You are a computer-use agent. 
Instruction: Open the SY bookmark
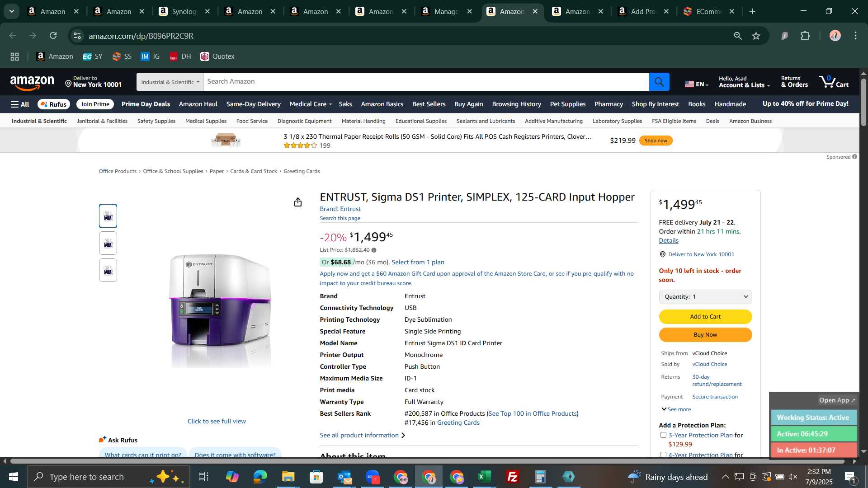(93, 56)
